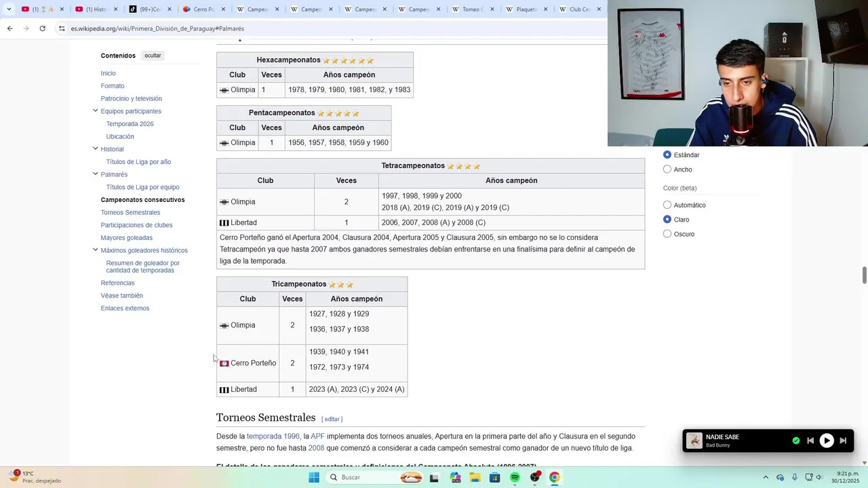
Task: Jump to Temporada 2026 in contents
Action: pos(130,124)
